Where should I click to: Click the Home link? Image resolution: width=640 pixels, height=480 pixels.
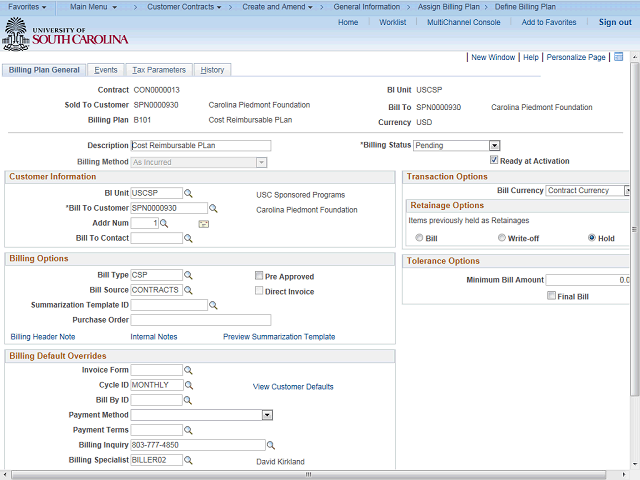(348, 22)
